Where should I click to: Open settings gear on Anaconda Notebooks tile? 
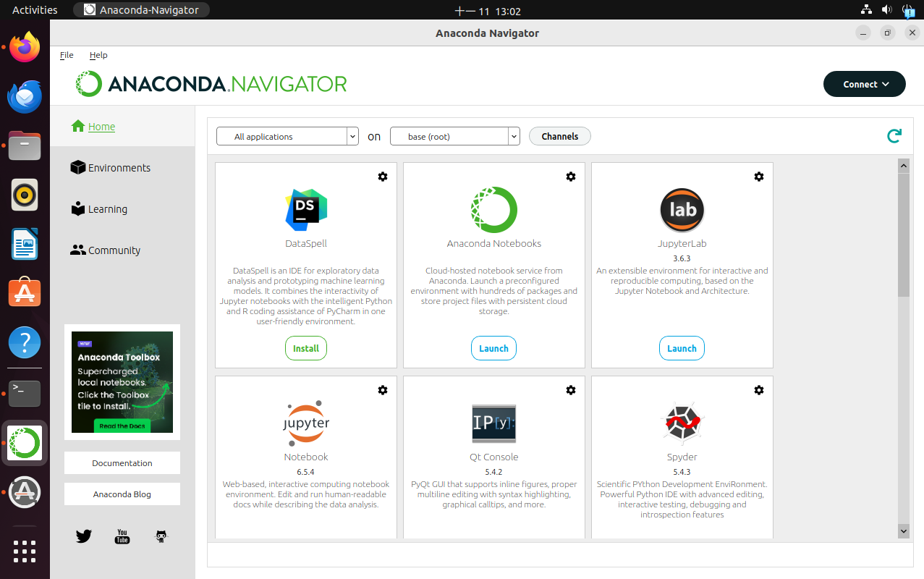click(x=571, y=177)
